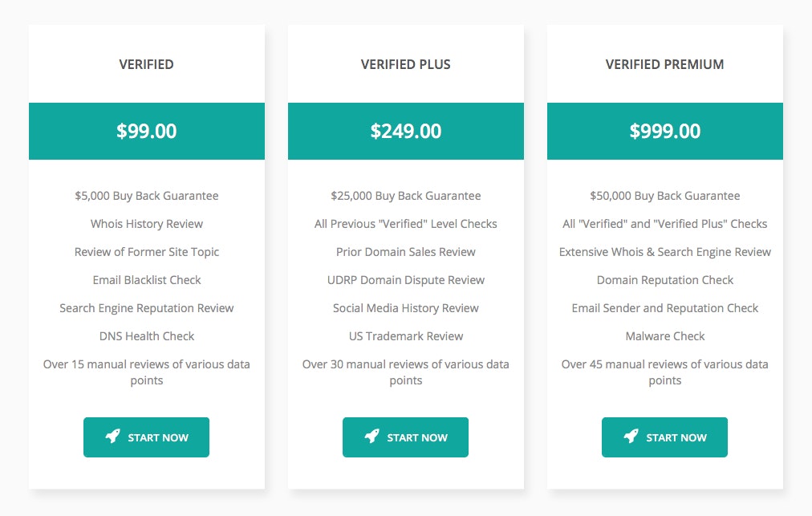Click the rocket icon on Verified Plus button
This screenshot has height=516, width=812.
[x=371, y=437]
